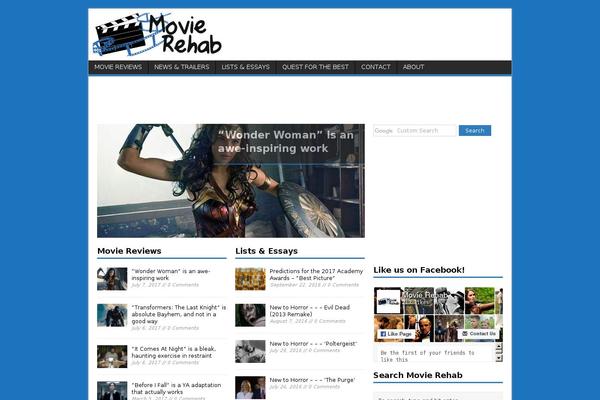Open the News & Trailers menu
The height and width of the screenshot is (400, 600).
(x=182, y=67)
